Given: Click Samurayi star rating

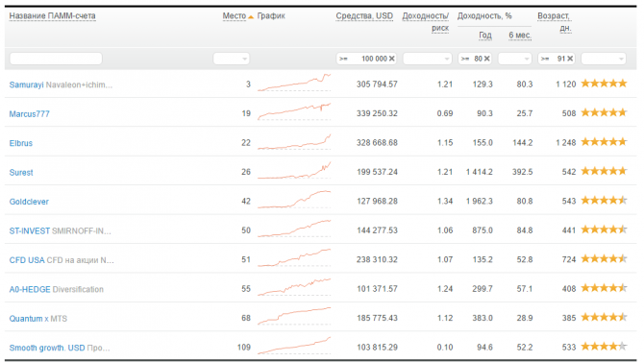Looking at the screenshot, I should (x=604, y=84).
